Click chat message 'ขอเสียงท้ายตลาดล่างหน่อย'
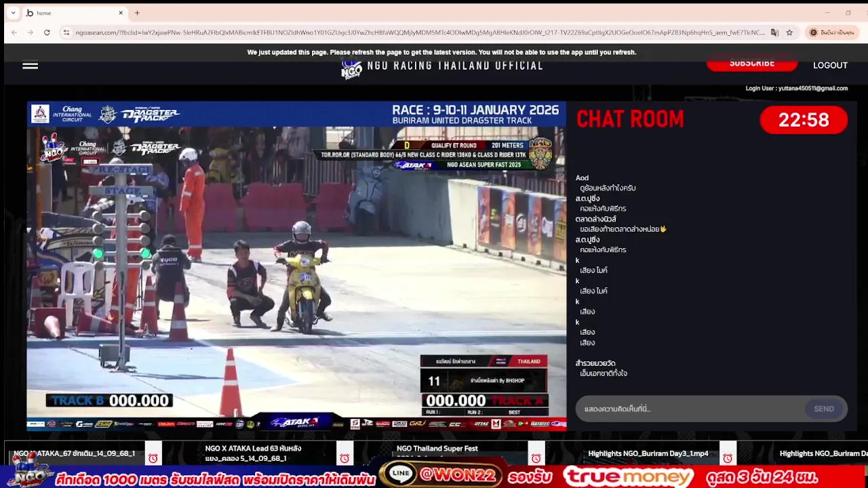Viewport: 868px width, 488px height. point(623,229)
